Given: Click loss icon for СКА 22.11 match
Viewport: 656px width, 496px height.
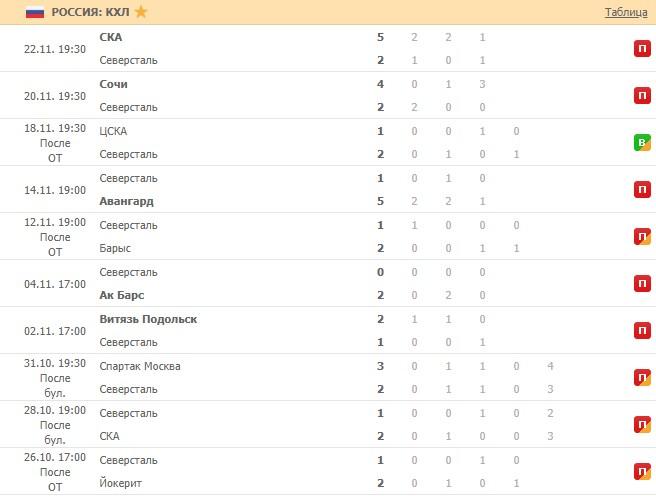Looking at the screenshot, I should [x=642, y=48].
